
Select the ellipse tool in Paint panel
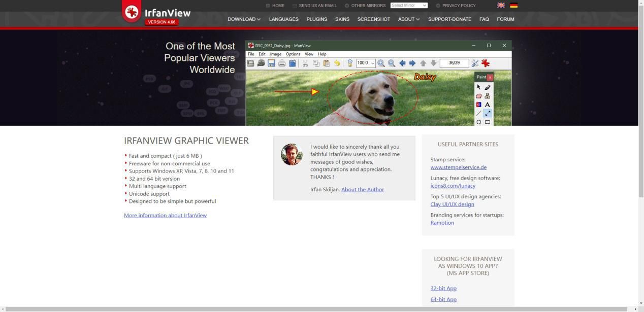478,122
